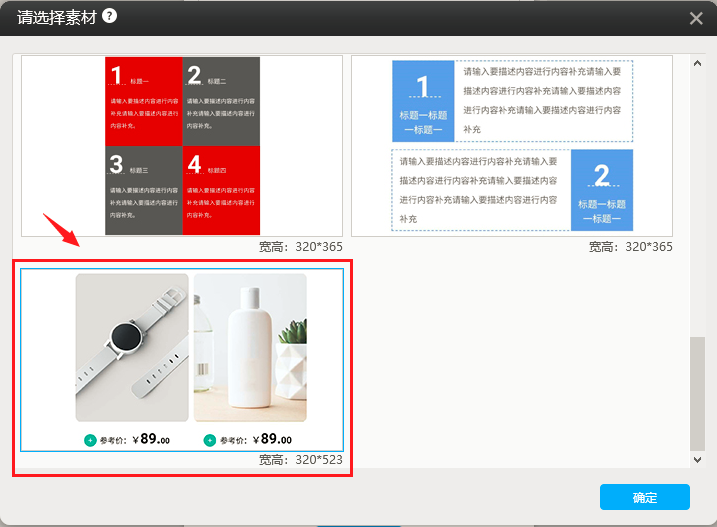
Task: Click the red block numbered 1 标题一
Action: click(x=144, y=101)
